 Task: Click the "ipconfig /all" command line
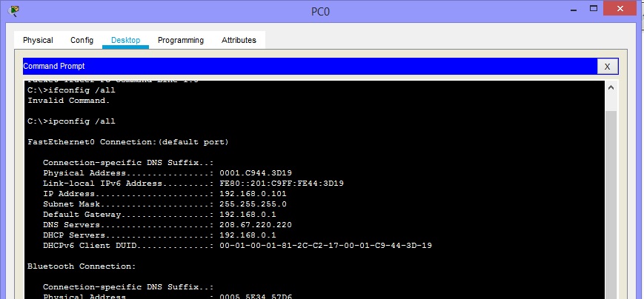(71, 121)
